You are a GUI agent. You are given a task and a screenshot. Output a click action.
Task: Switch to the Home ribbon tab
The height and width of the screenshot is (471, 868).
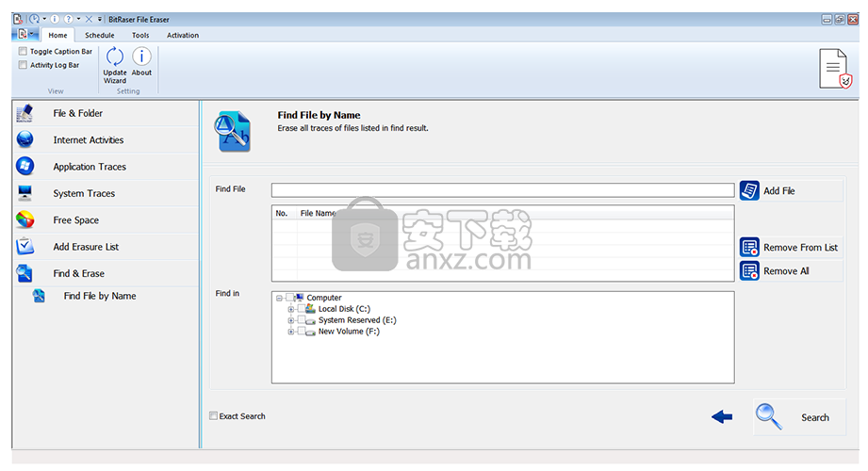(57, 35)
